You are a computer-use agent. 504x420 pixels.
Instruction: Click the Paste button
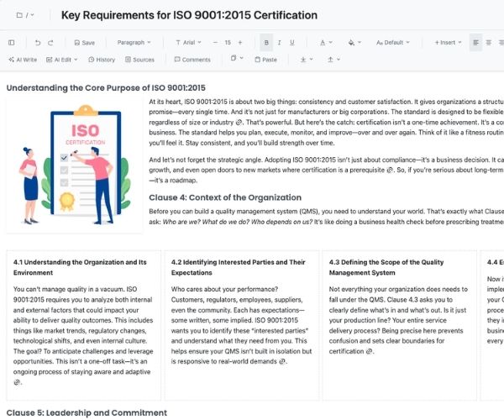(x=265, y=60)
